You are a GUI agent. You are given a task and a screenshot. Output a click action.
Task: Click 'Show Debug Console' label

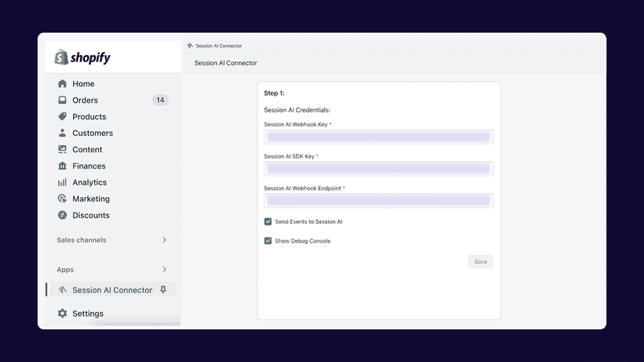[x=303, y=241]
